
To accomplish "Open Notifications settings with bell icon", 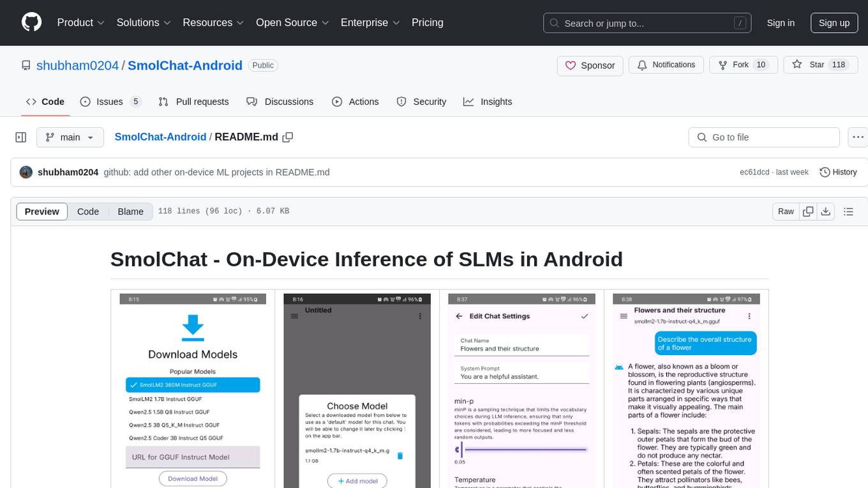I will tap(666, 65).
